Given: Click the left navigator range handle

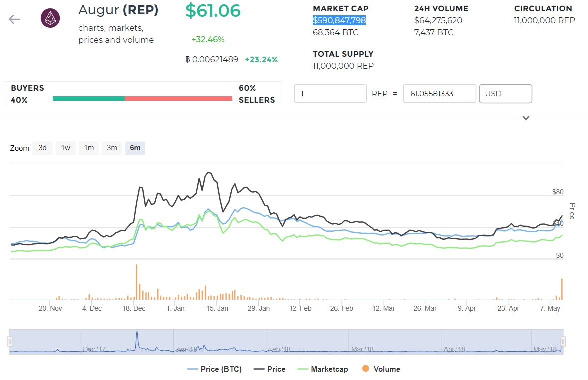Looking at the screenshot, I should click(10, 341).
